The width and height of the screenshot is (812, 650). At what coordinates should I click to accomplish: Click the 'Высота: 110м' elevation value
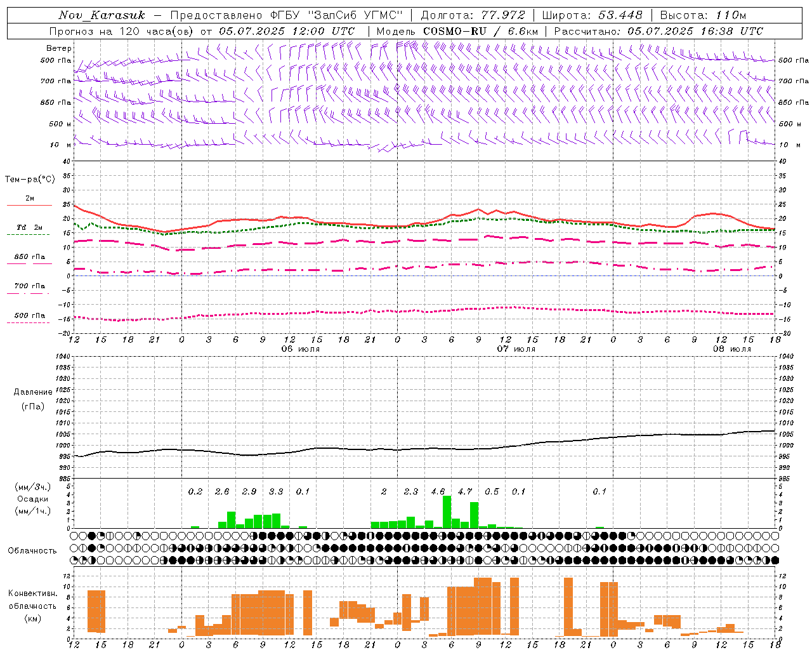click(x=703, y=15)
